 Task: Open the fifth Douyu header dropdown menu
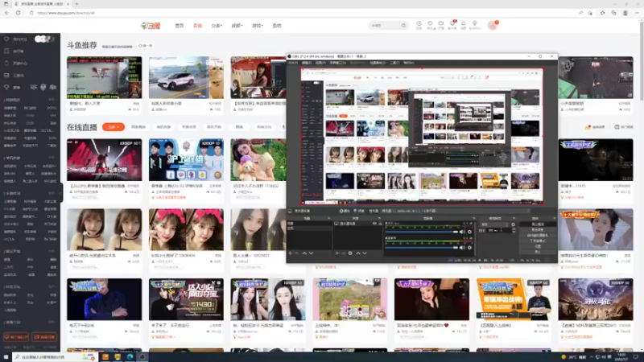(x=257, y=26)
